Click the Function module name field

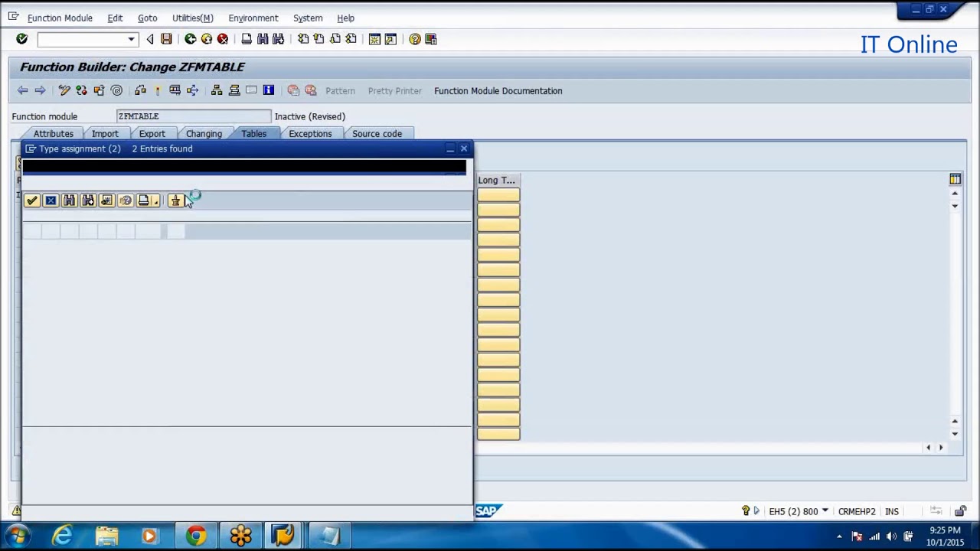(194, 116)
